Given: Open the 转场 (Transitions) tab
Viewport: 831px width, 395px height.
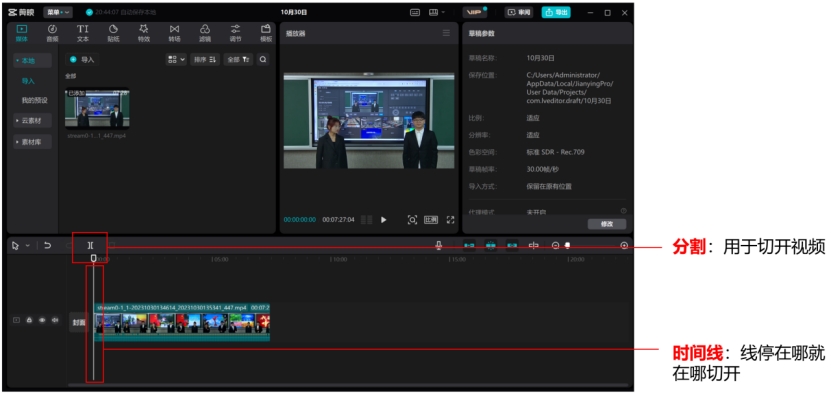Looking at the screenshot, I should click(x=174, y=33).
